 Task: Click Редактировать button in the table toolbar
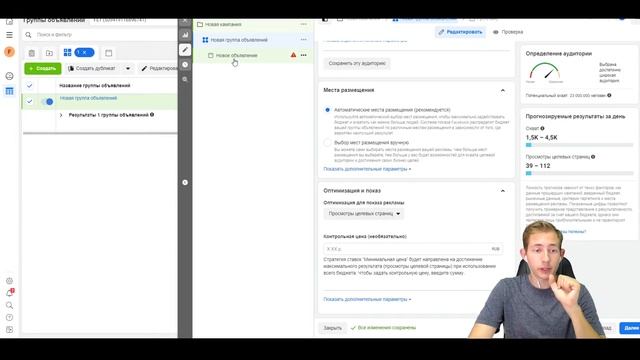tap(159, 69)
